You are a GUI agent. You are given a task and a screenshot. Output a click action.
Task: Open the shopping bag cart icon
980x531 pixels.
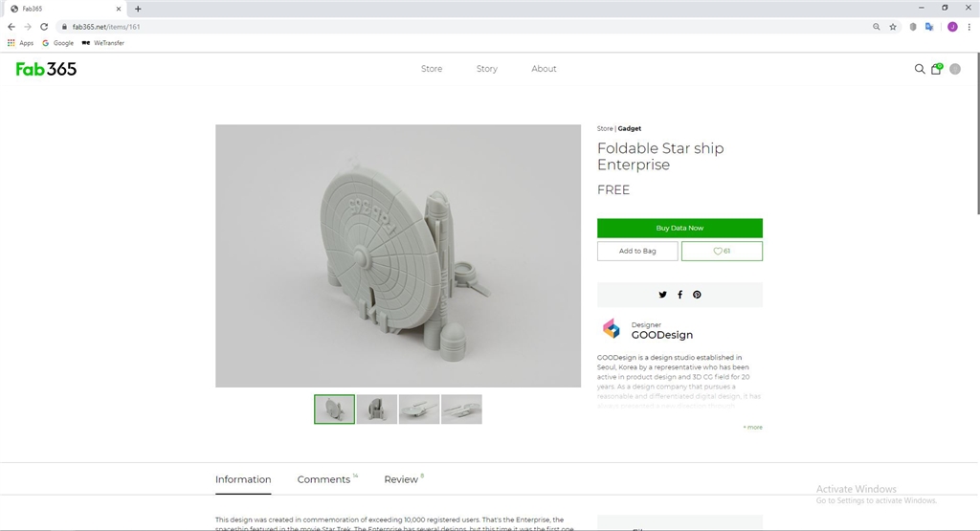pyautogui.click(x=936, y=69)
